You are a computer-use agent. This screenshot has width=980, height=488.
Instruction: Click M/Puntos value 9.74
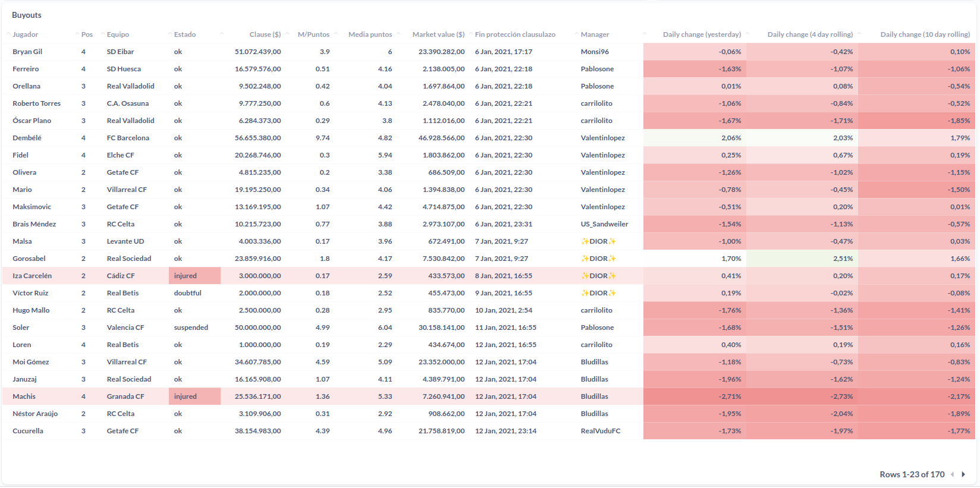322,138
